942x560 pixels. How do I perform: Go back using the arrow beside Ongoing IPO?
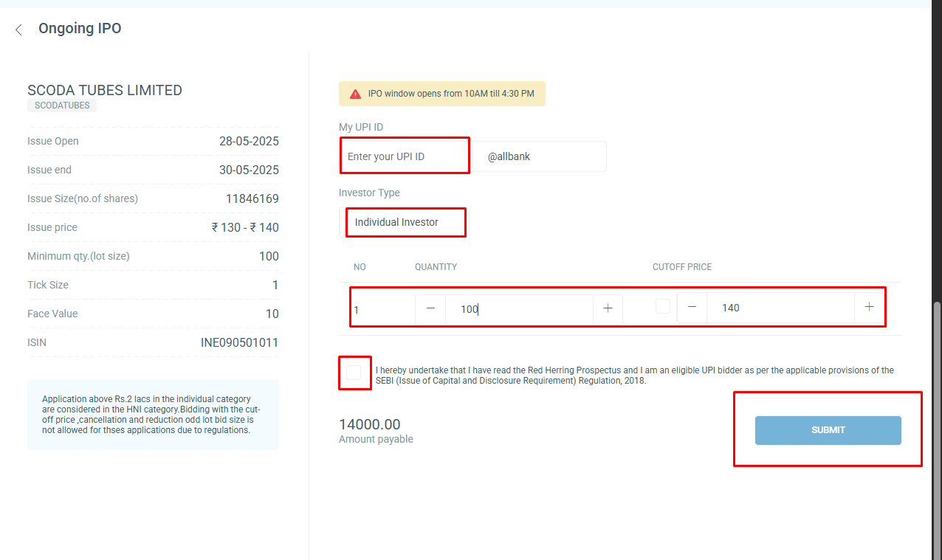click(18, 30)
